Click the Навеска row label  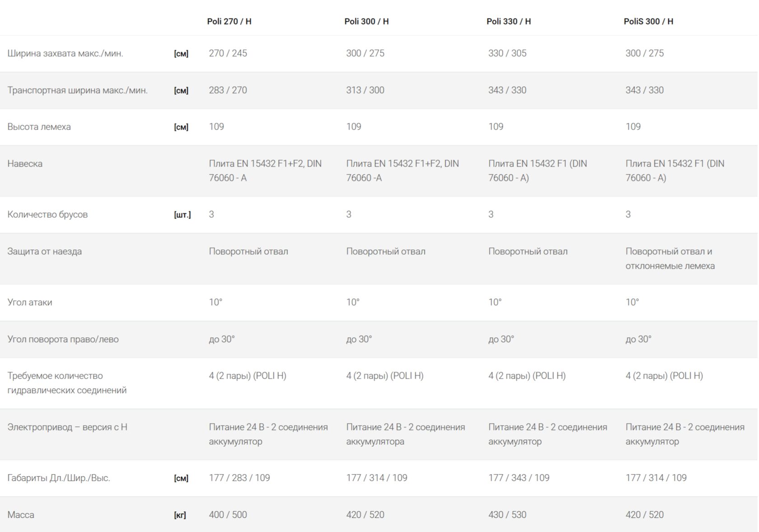(25, 163)
